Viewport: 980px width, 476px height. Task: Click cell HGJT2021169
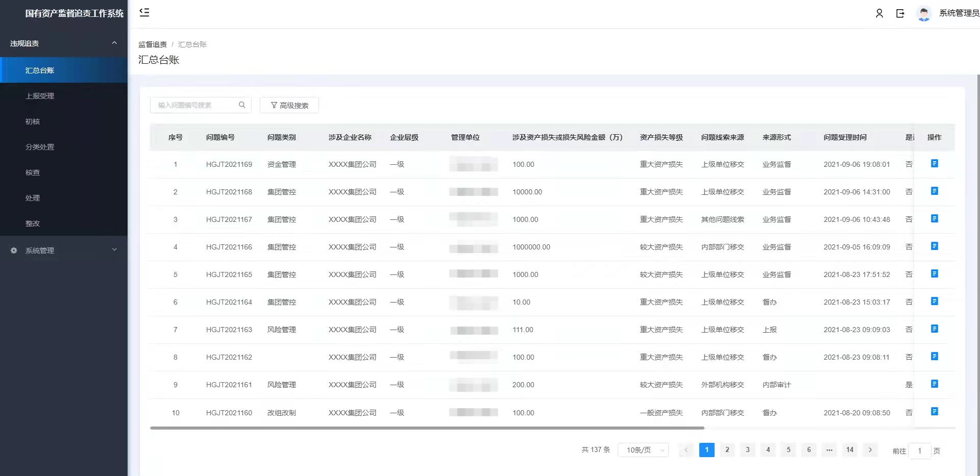pyautogui.click(x=229, y=164)
